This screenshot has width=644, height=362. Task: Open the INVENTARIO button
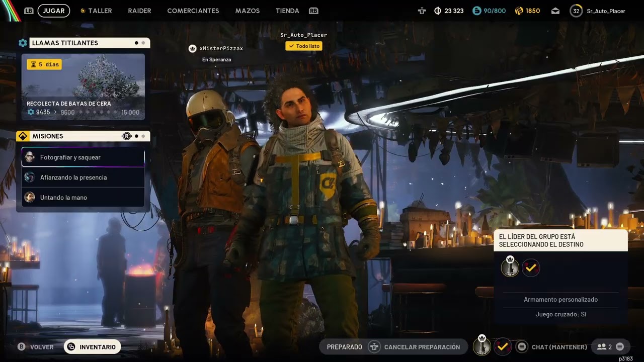[92, 347]
